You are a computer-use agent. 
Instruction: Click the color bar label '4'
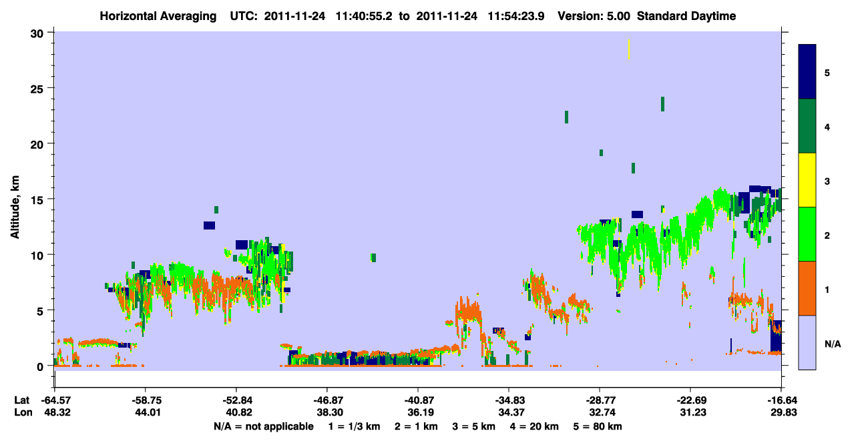point(827,126)
